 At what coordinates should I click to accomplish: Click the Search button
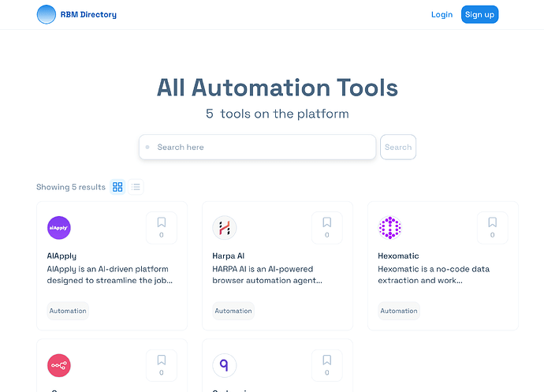pyautogui.click(x=398, y=147)
